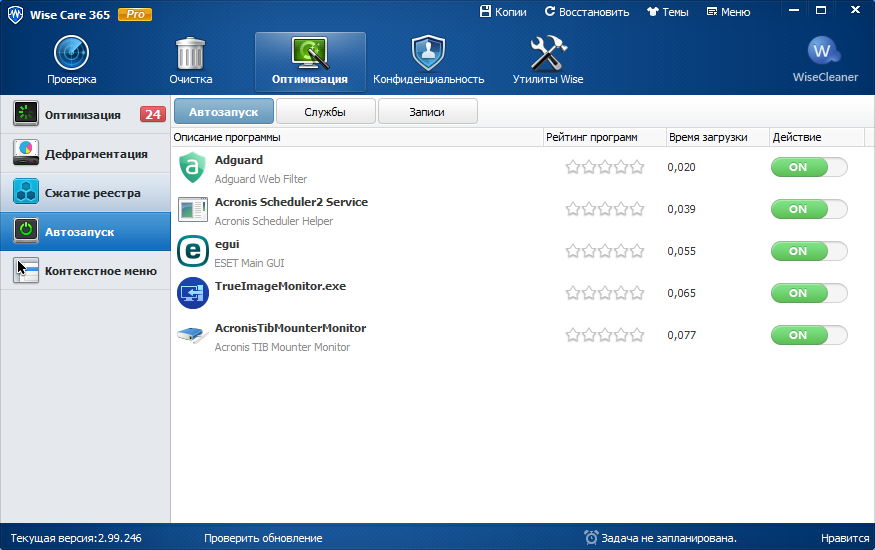Select Сжатие реестра in the sidebar
This screenshot has height=550, width=875.
[x=85, y=192]
